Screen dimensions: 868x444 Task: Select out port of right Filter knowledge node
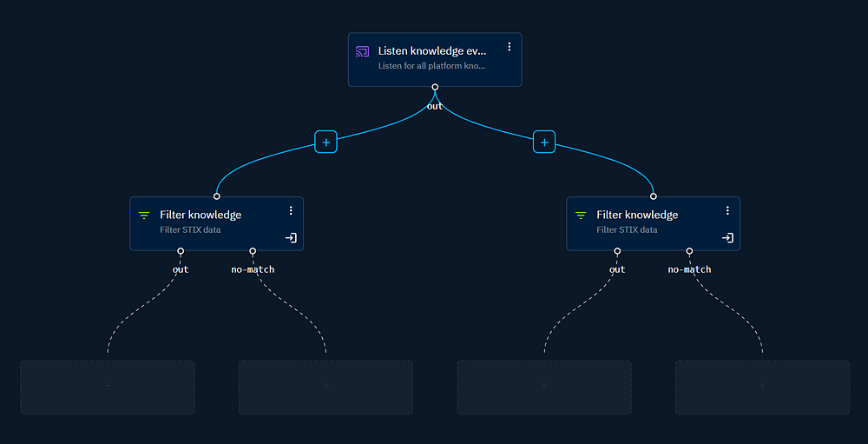pos(617,251)
